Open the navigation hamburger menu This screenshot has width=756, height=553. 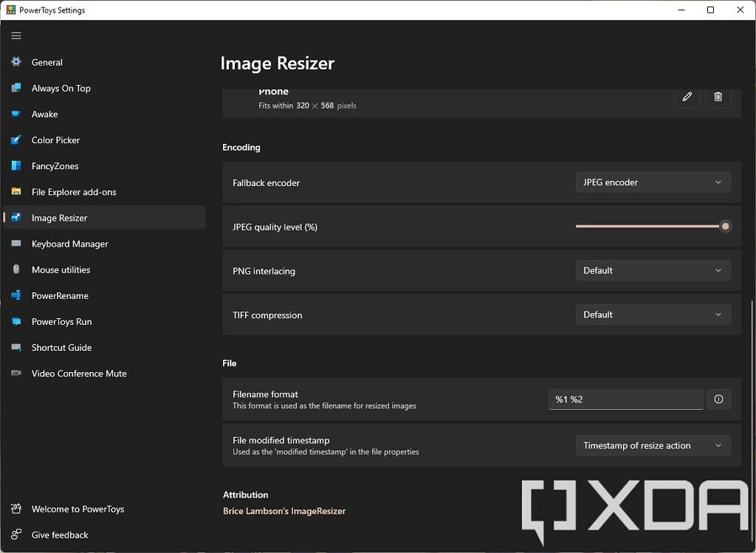click(x=16, y=35)
